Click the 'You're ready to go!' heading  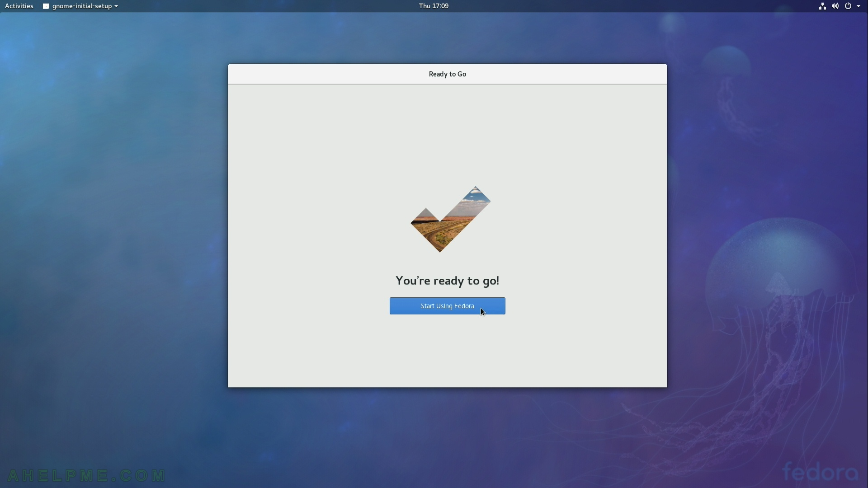[x=447, y=281]
